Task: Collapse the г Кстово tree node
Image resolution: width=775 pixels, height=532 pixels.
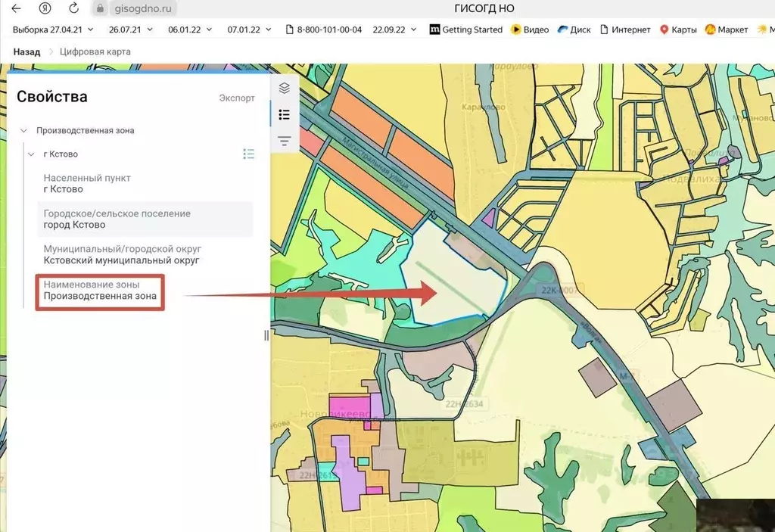Action: [31, 154]
